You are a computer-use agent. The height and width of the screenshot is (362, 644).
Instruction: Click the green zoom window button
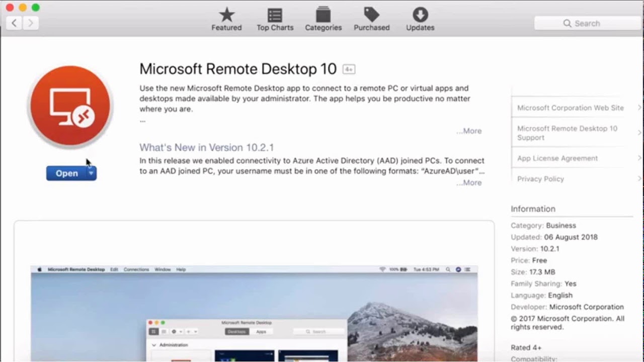36,7
